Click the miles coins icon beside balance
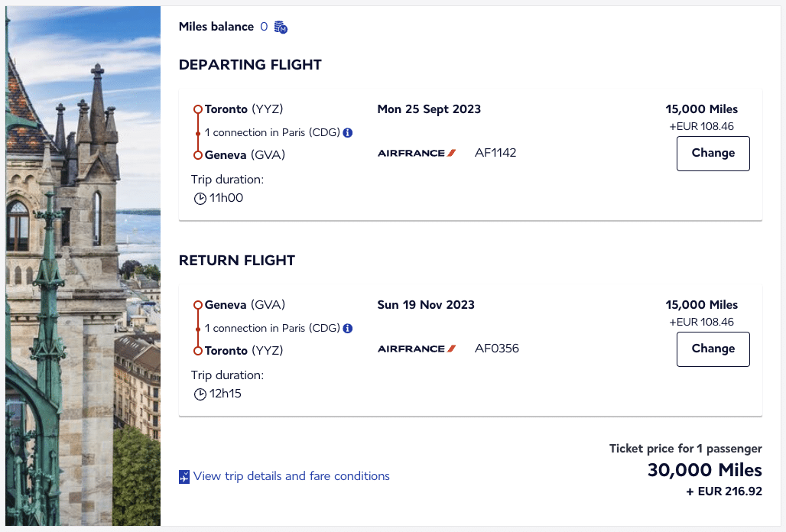The image size is (786, 532). 281,28
